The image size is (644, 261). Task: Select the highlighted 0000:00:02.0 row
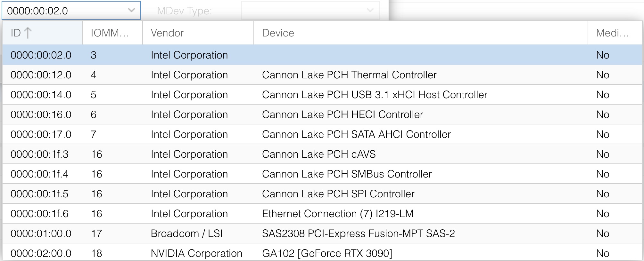pyautogui.click(x=192, y=55)
